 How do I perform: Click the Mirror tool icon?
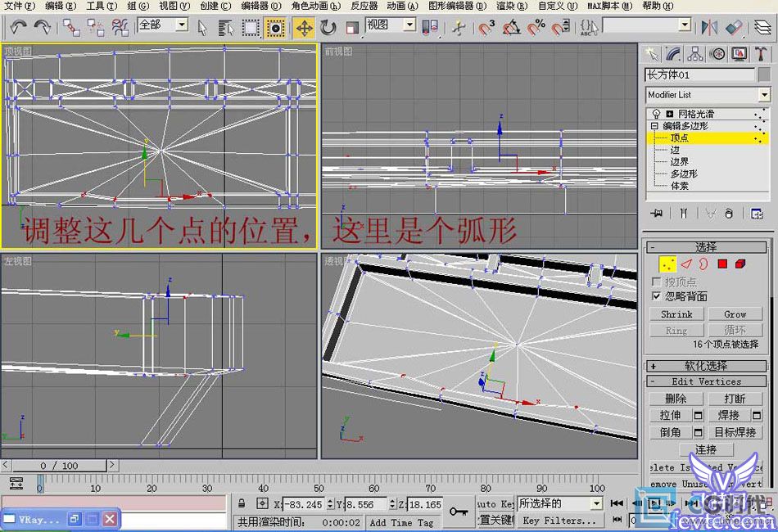709,27
